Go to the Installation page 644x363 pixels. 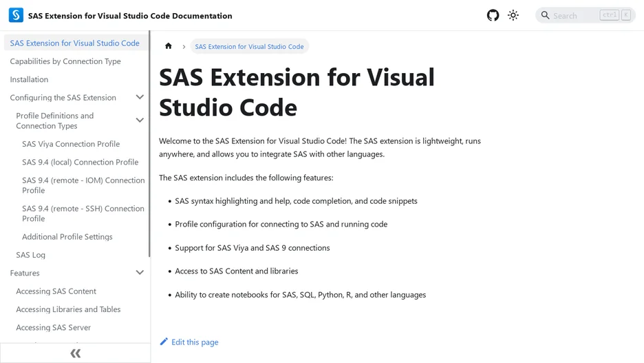(x=29, y=79)
